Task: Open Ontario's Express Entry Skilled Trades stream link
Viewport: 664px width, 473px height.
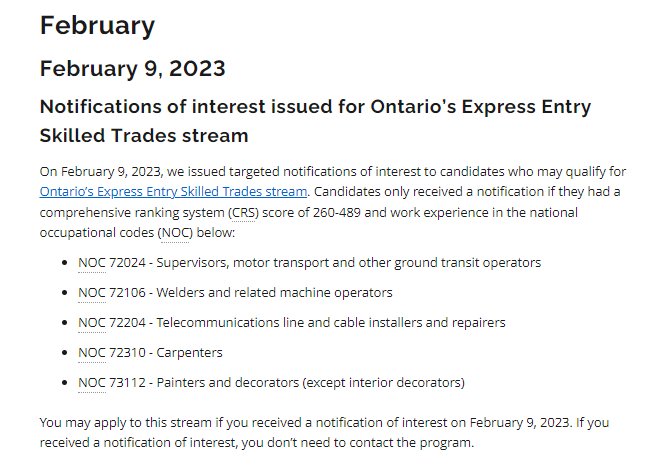Action: coord(173,192)
